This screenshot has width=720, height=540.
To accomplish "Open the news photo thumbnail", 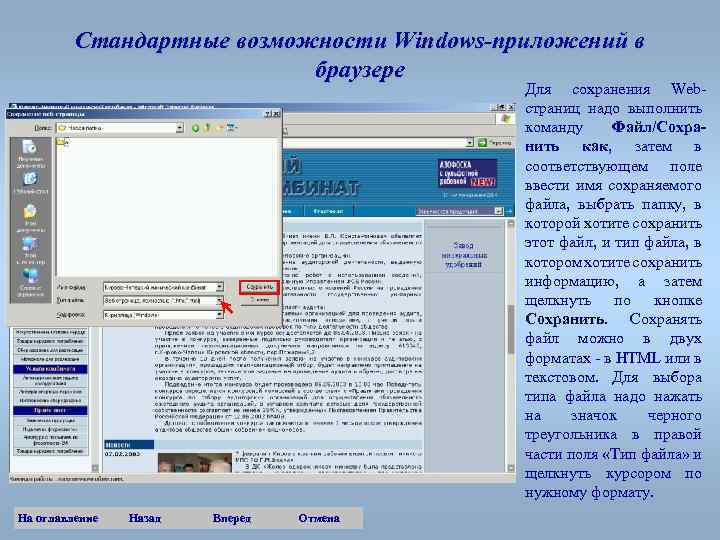I will point(195,463).
